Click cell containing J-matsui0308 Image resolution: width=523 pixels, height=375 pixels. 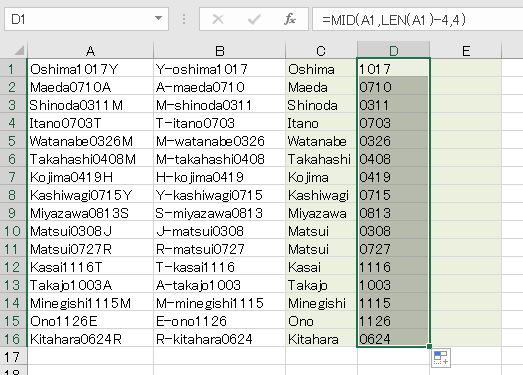point(219,231)
